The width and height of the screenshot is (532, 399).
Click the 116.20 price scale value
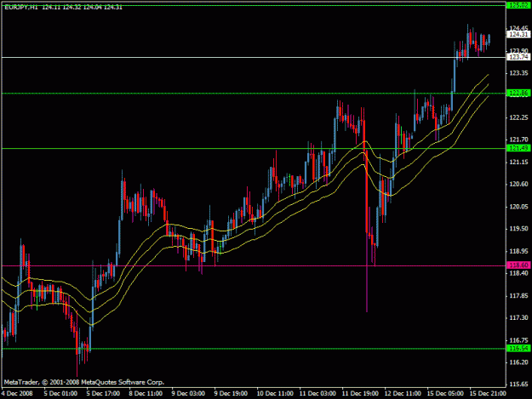click(518, 362)
